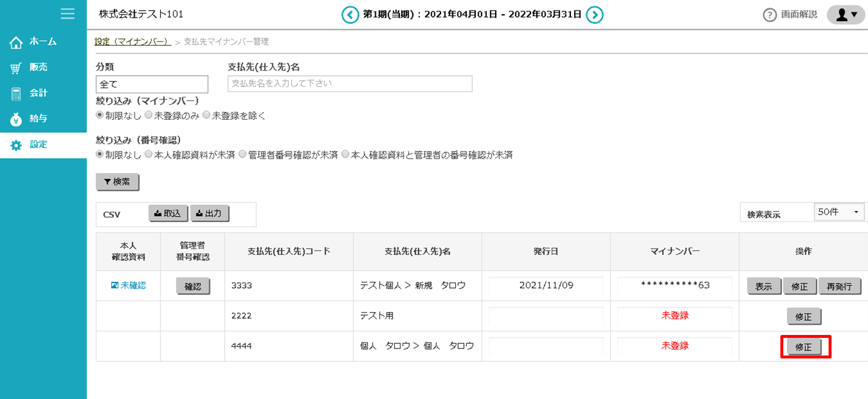
Task: Click 修正 for payee code 4444
Action: [x=804, y=347]
